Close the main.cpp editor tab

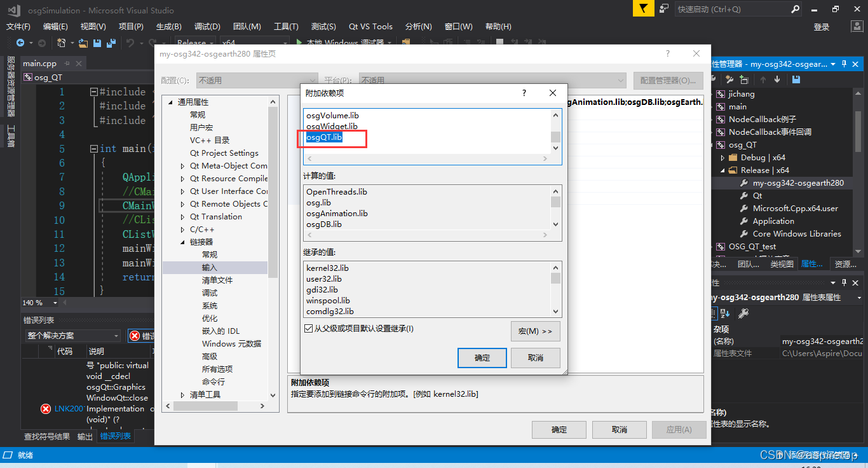tap(79, 64)
